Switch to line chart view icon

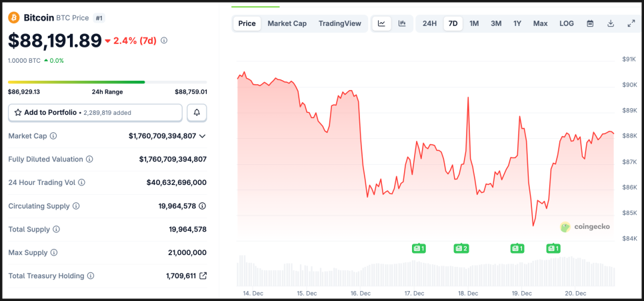click(x=381, y=23)
